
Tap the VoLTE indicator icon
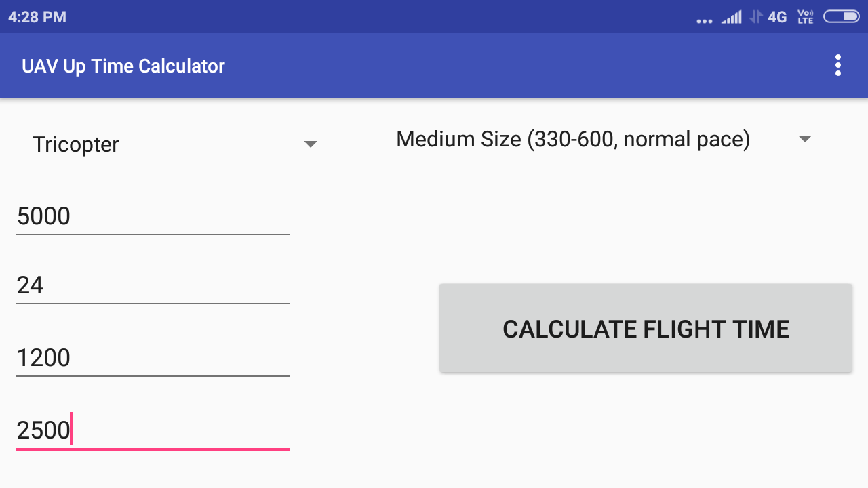pyautogui.click(x=805, y=16)
